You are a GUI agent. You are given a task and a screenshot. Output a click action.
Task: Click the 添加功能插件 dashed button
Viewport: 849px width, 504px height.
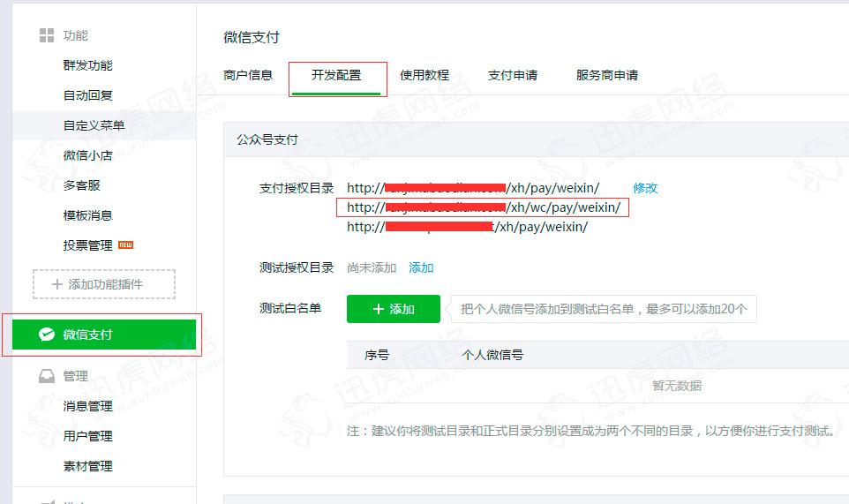(104, 284)
